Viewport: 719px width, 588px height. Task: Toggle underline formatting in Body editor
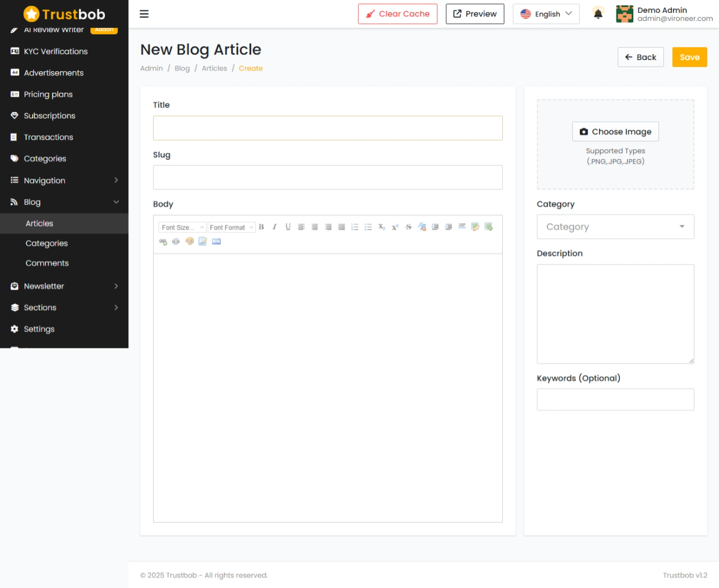click(x=288, y=227)
